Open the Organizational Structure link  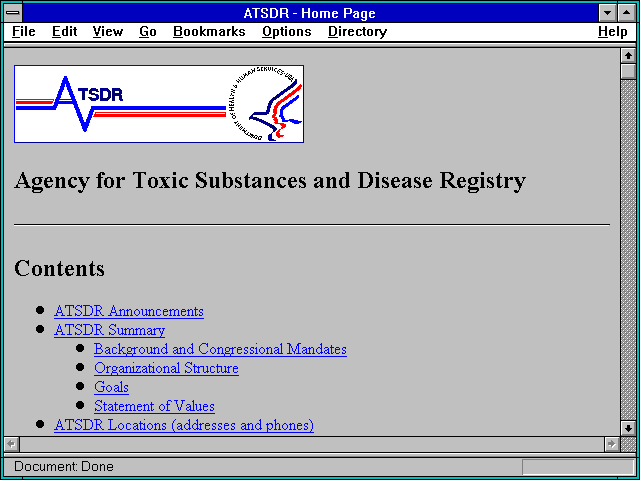tap(166, 368)
